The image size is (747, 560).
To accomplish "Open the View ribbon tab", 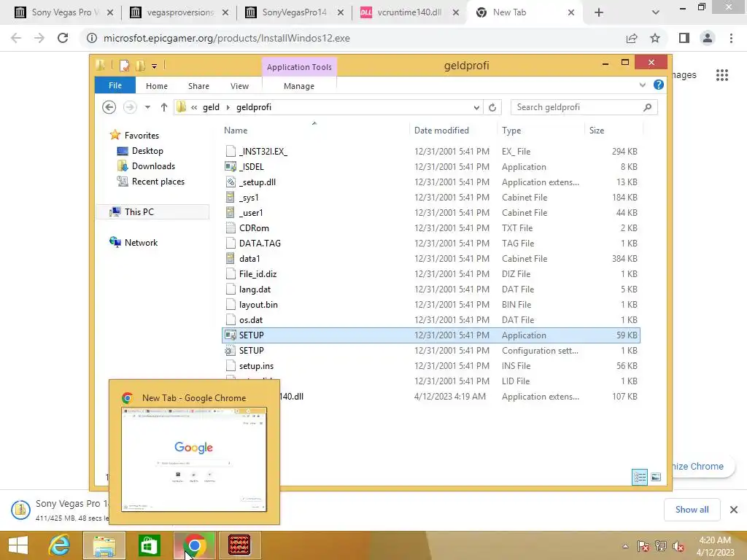I will point(239,86).
